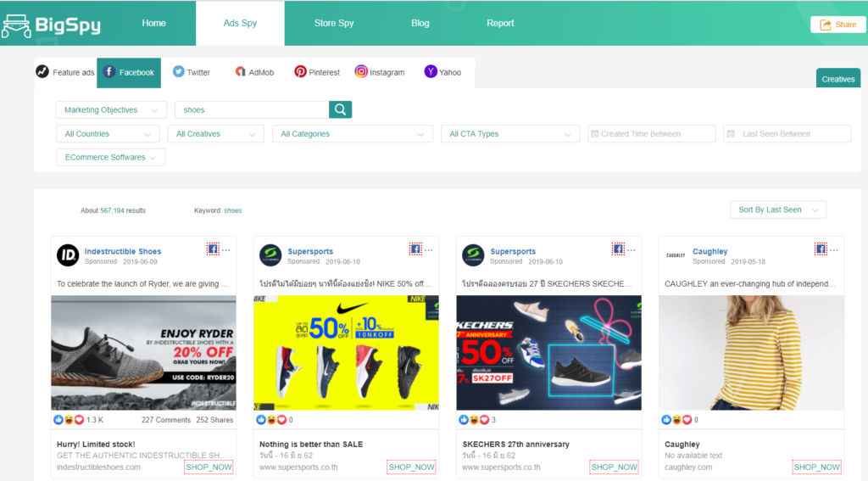Click the Supersports avatar on Skechers ad
The width and height of the screenshot is (868, 481).
473,255
